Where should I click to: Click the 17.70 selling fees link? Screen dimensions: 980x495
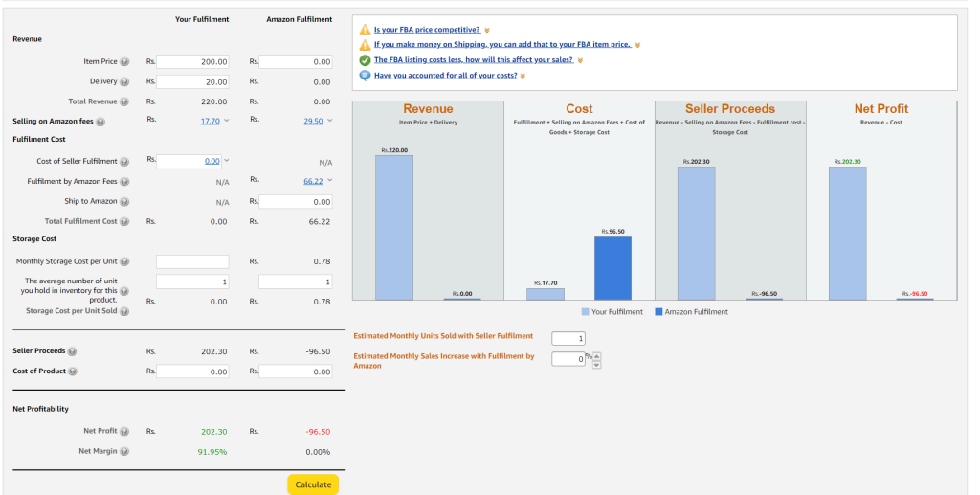coord(210,122)
